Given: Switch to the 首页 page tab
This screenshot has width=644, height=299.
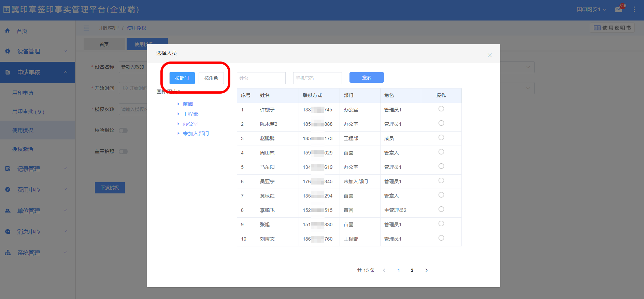Looking at the screenshot, I should [104, 44].
